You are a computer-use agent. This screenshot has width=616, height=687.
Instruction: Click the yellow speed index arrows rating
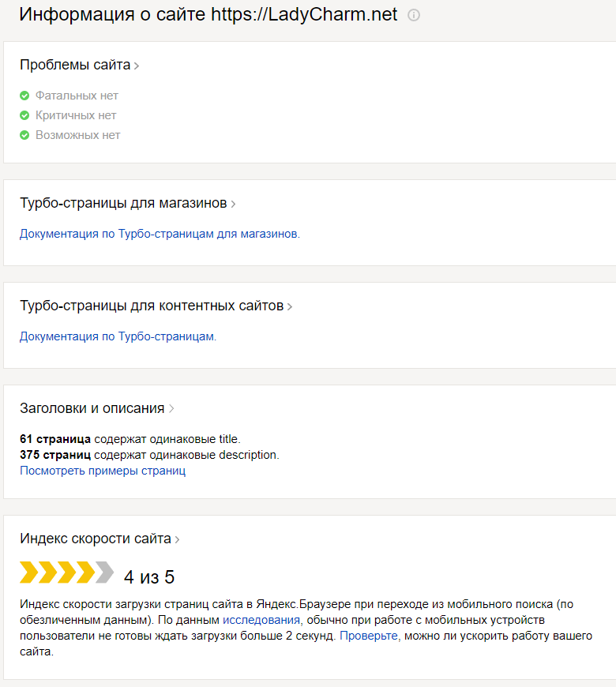coord(67,572)
